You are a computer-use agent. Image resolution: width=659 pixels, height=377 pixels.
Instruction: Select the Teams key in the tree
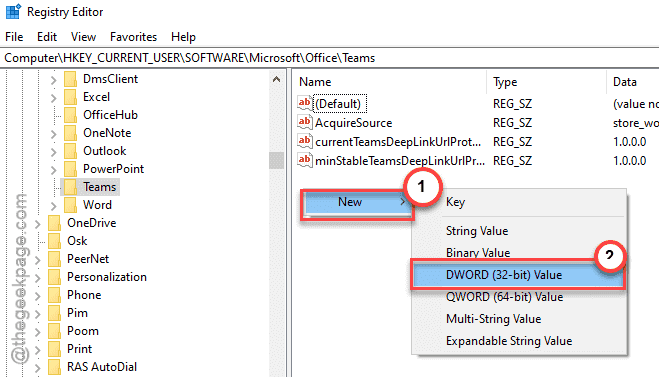click(100, 187)
